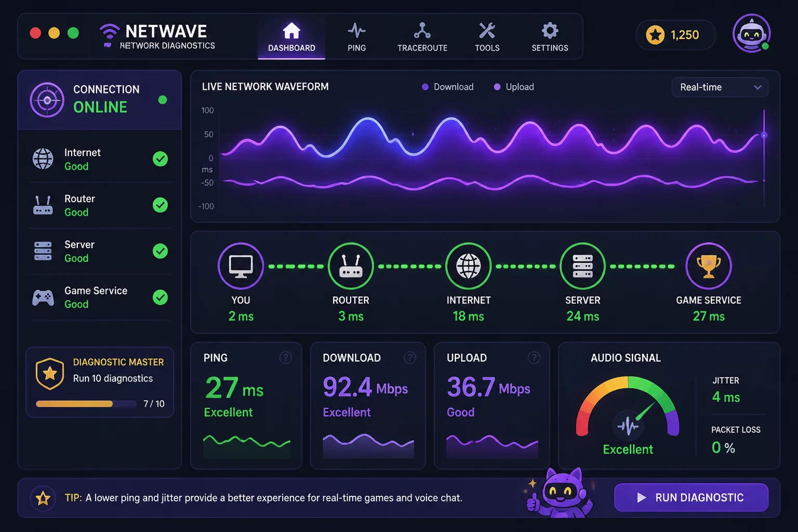Screen dimensions: 798x532
Task: Click the Router icon in the sidebar
Action: coord(43,205)
